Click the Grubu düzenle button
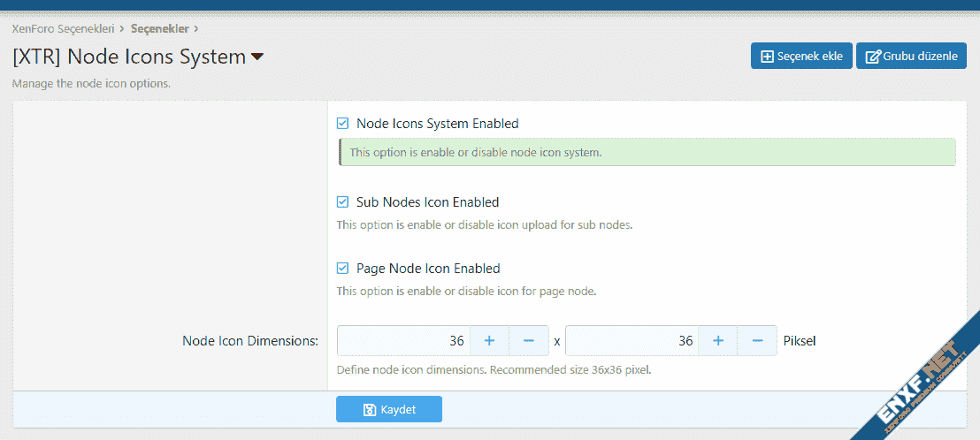980x440 pixels. pos(911,57)
